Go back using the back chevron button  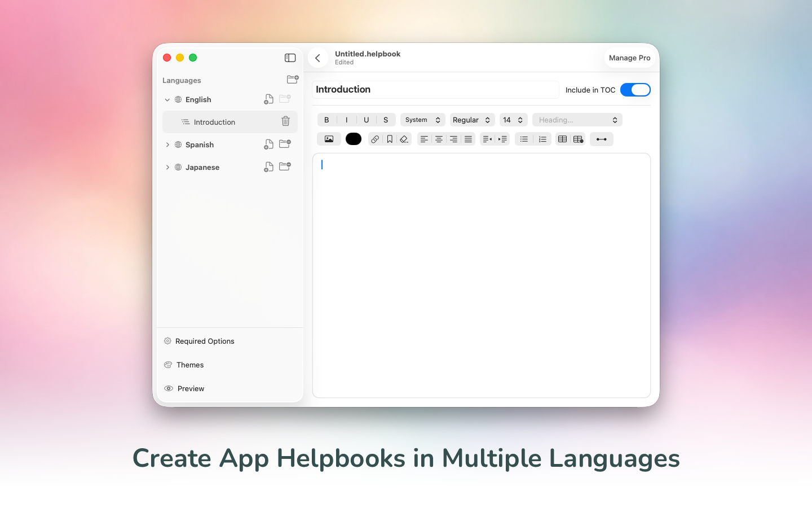coord(318,58)
